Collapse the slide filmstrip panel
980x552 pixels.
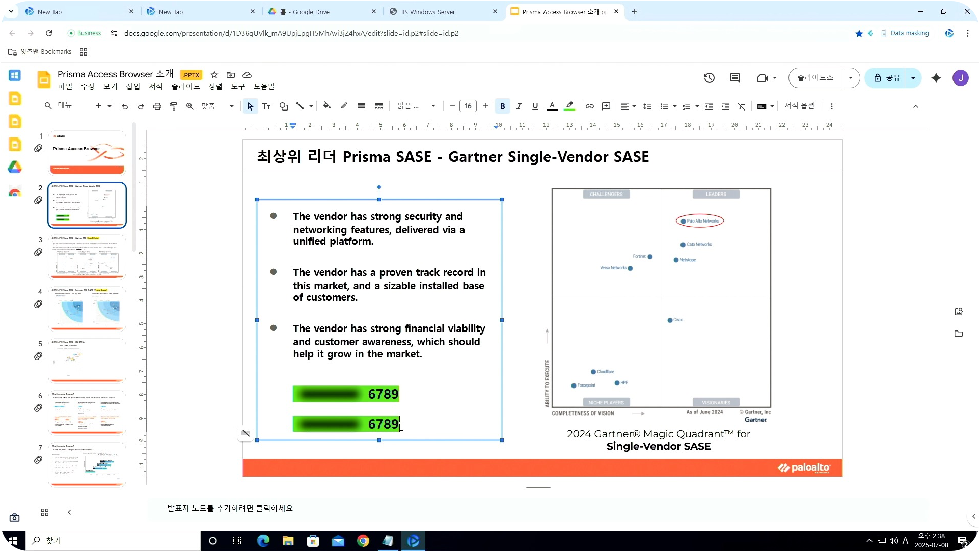[x=69, y=513]
